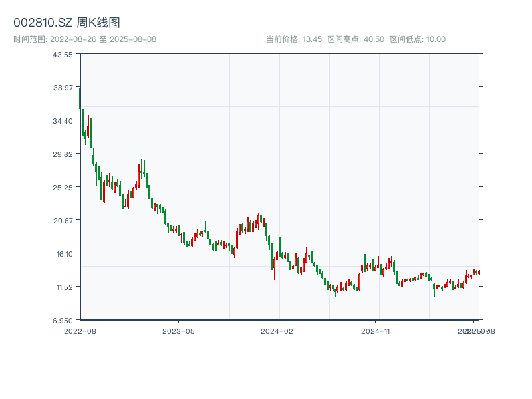Screen dimensions: 532x399
Task: Select the 2022-08 date axis label
Action: [80, 331]
